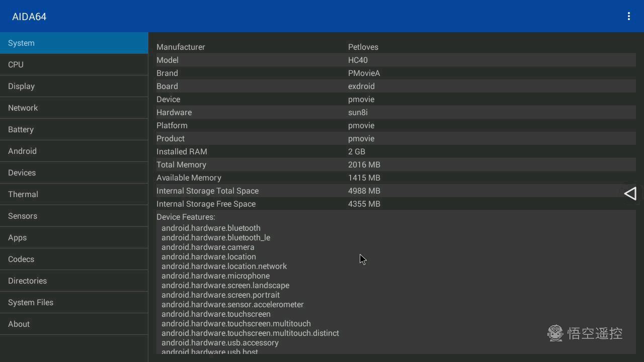View the Devices list
Screen dimensions: 644x362
(74, 173)
